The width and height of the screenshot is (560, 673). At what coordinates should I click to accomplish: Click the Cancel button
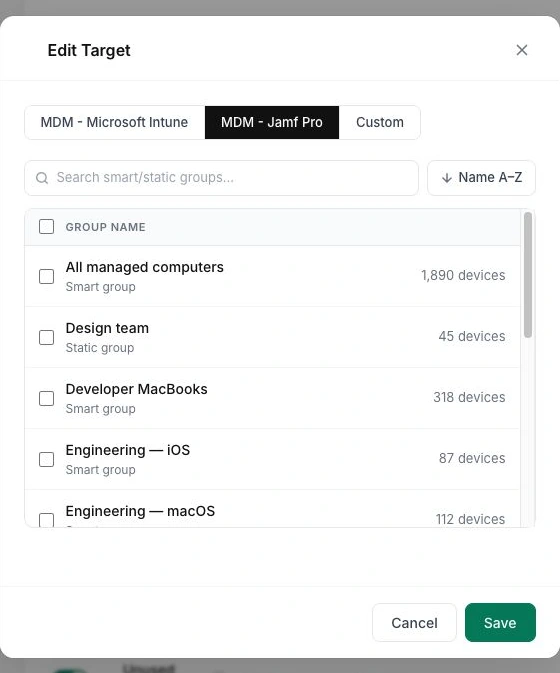[414, 622]
